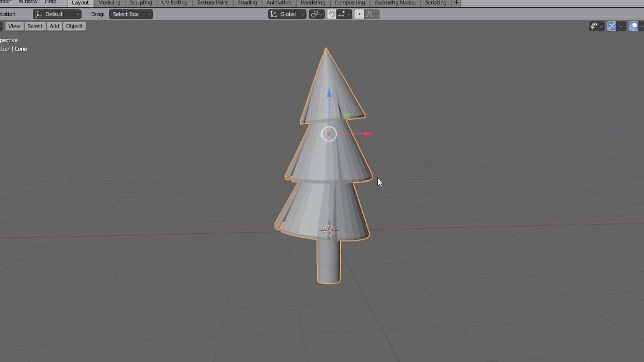
Task: Click the blue Z-axis gizmo arrow
Action: tap(329, 93)
